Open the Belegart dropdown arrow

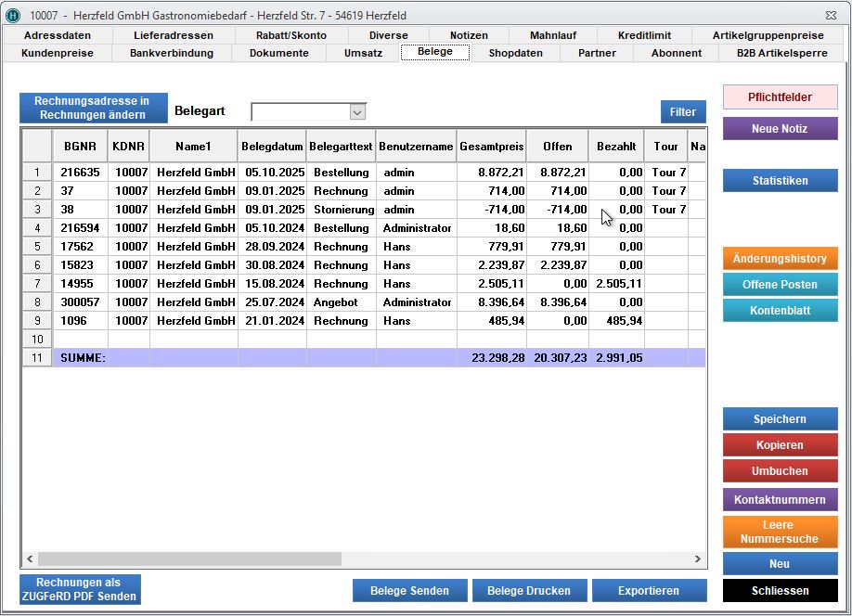pos(357,112)
